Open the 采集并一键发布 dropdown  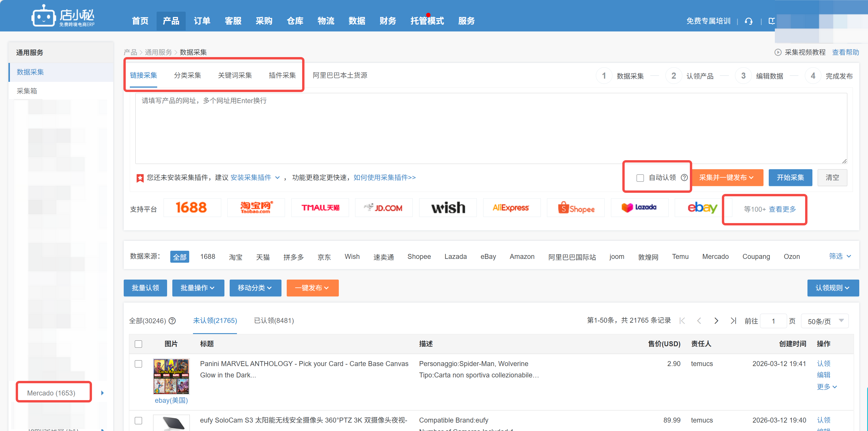tap(727, 178)
